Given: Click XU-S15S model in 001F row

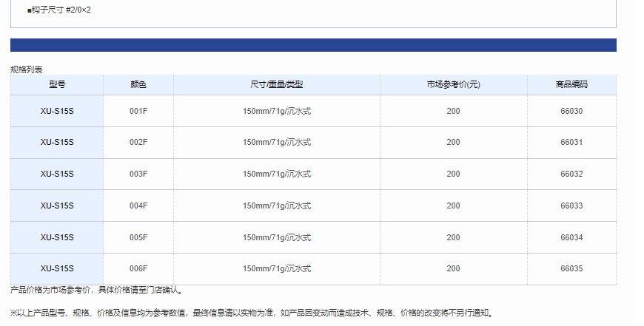Looking at the screenshot, I should [x=57, y=111].
